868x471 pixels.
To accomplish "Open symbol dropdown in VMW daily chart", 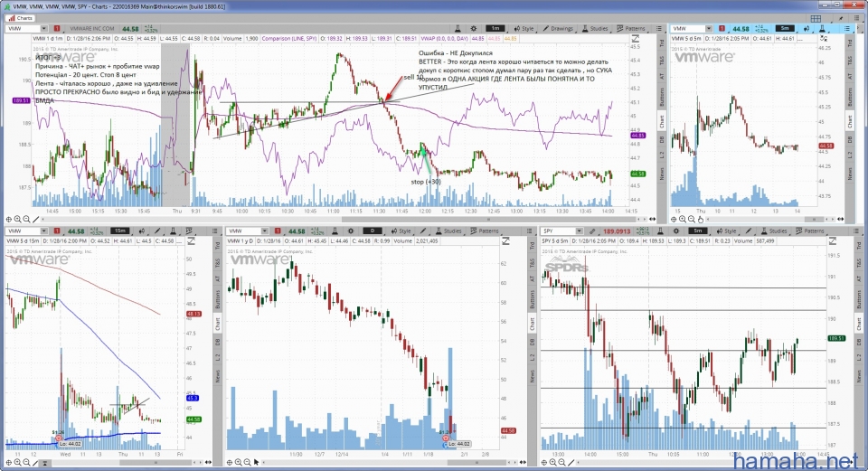I will [264, 231].
